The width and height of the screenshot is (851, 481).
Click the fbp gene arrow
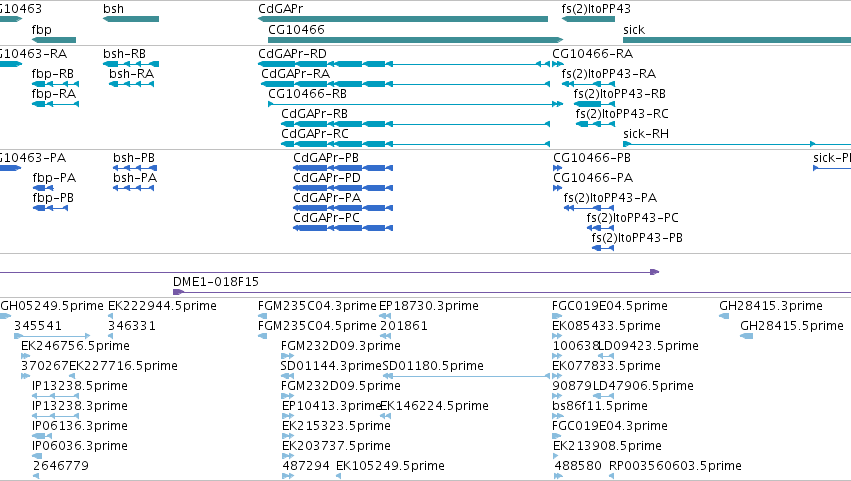pyautogui.click(x=54, y=40)
